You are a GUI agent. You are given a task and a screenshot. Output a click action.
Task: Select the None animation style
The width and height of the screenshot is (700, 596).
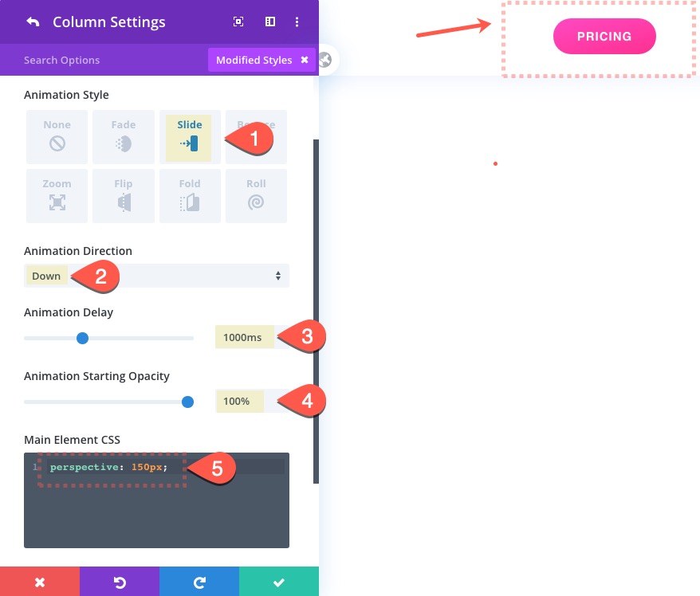(57, 136)
